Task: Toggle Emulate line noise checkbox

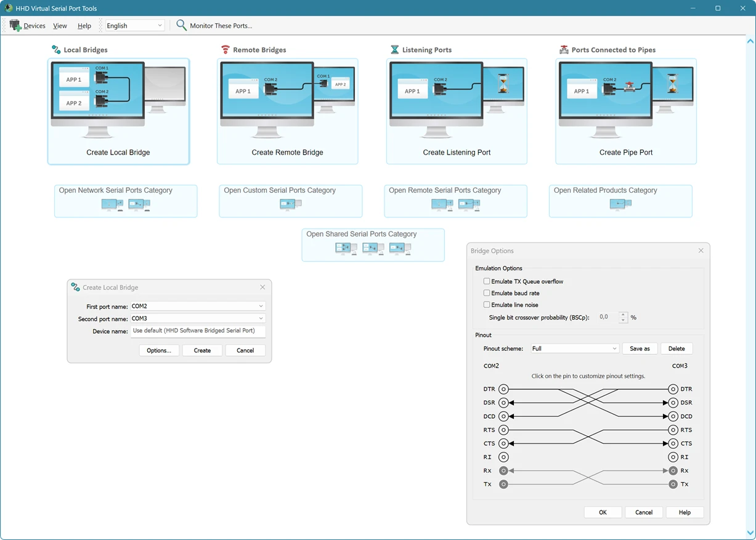Action: pyautogui.click(x=487, y=305)
